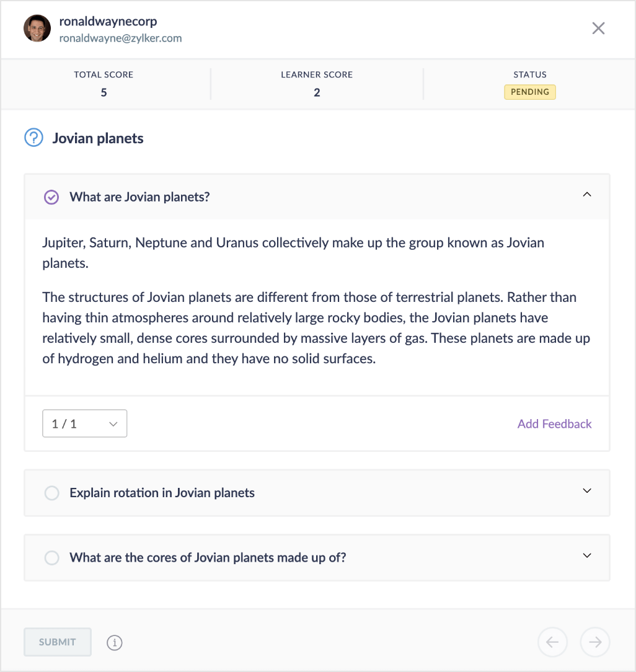Click the Pending status badge

point(530,92)
